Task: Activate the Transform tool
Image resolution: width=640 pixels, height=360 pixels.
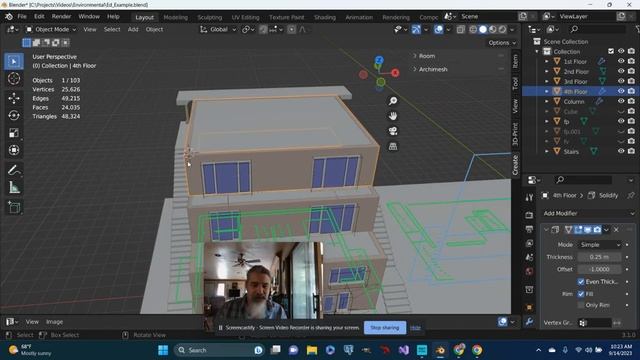Action: 13,150
